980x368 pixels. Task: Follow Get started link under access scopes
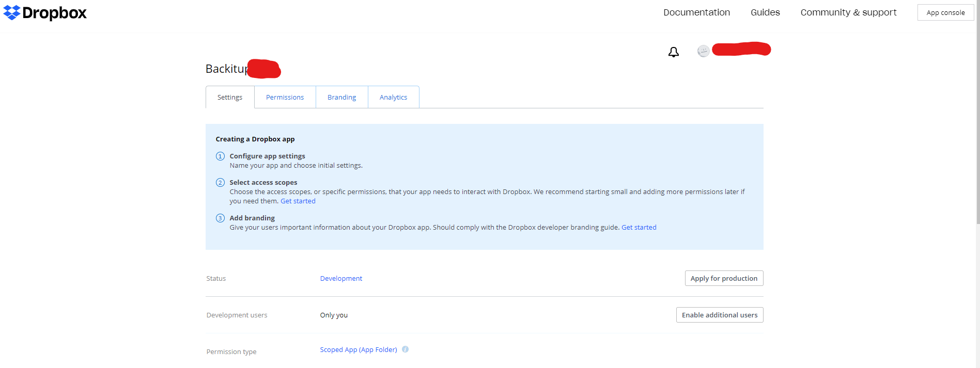tap(298, 201)
